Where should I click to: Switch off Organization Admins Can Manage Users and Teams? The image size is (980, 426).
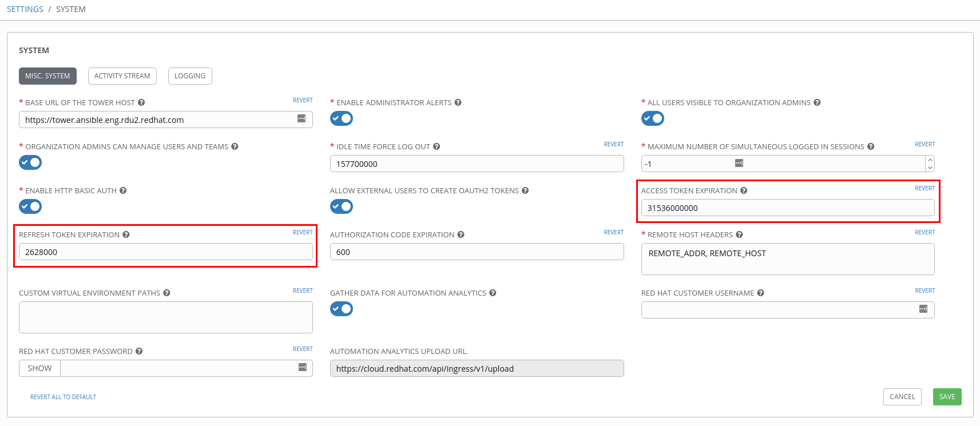click(x=30, y=163)
